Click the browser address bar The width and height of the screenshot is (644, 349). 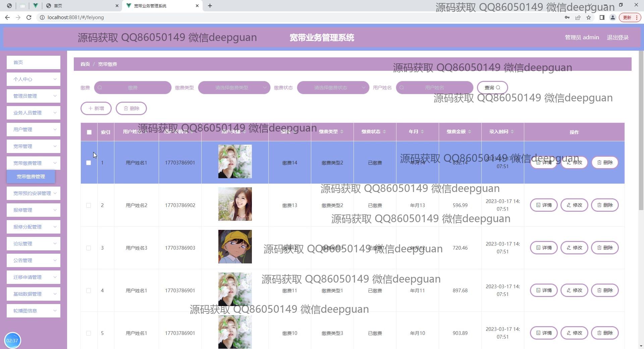coord(299,17)
